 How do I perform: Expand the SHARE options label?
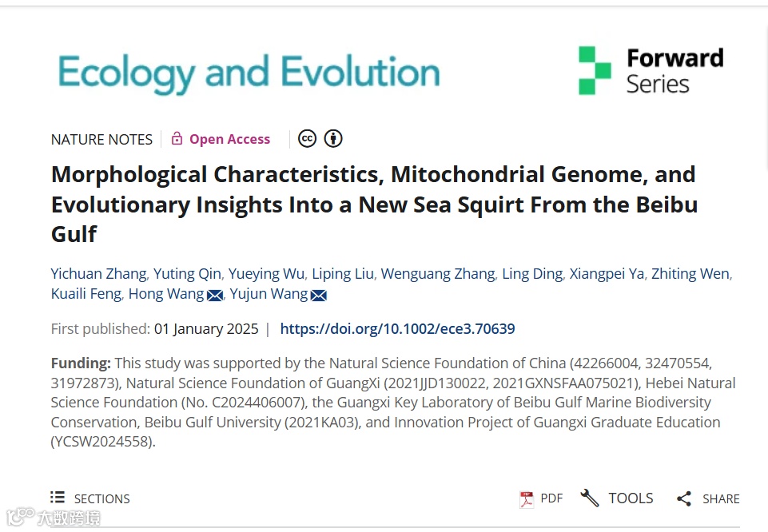tap(721, 498)
